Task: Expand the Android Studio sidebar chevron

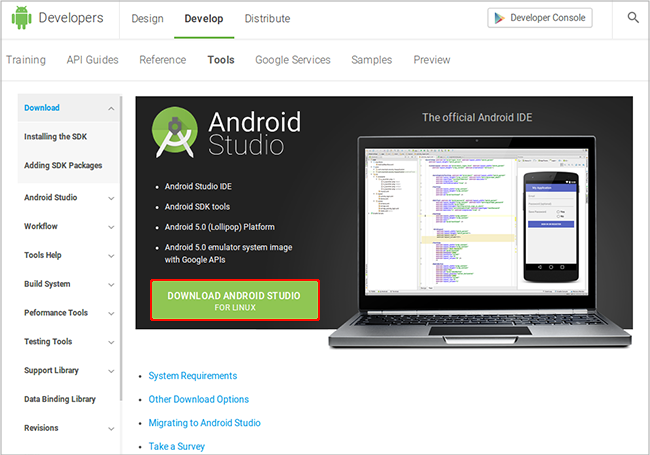Action: click(111, 198)
